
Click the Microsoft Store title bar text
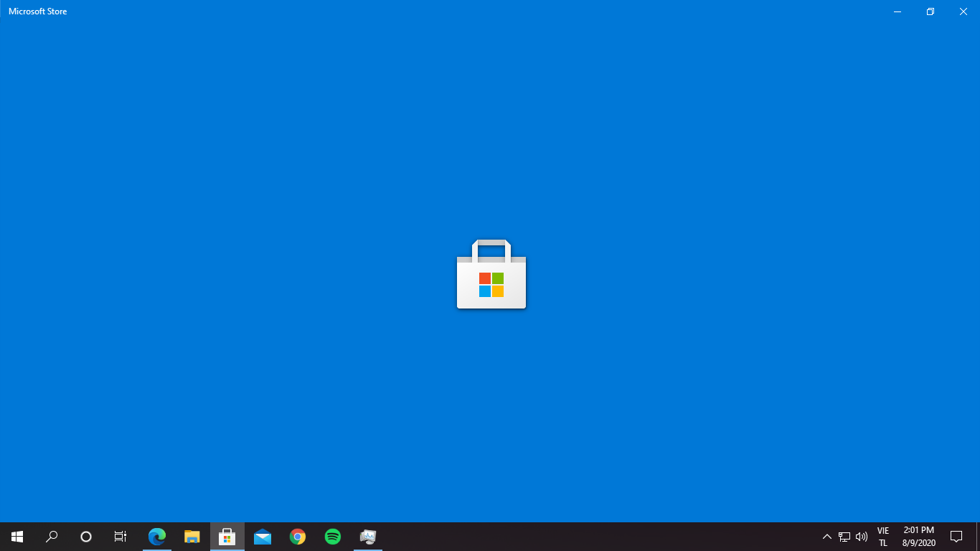37,11
